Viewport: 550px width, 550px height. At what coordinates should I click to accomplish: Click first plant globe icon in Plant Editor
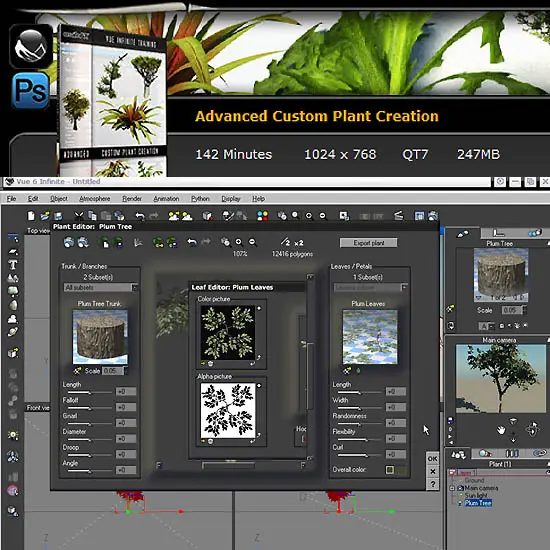(69, 242)
